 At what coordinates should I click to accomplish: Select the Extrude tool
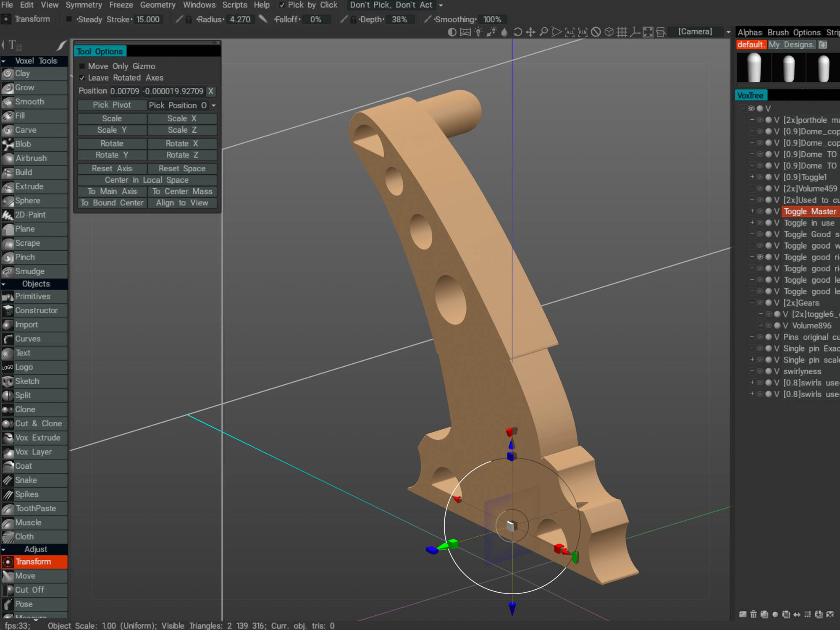point(34,186)
